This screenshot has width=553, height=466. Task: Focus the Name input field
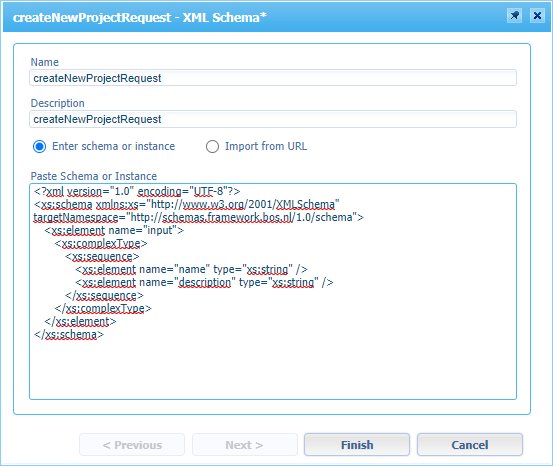(x=273, y=78)
